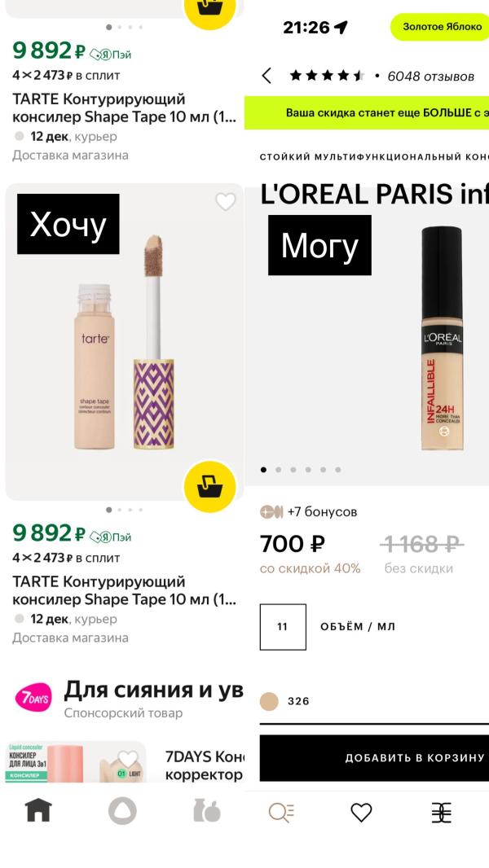Viewport: 489px width, 868px height.
Task: Add Tarte concealer to favorites with heart
Action: point(226,201)
